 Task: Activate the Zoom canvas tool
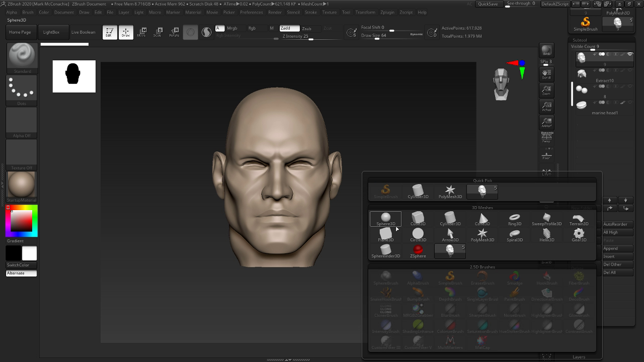[x=546, y=90]
